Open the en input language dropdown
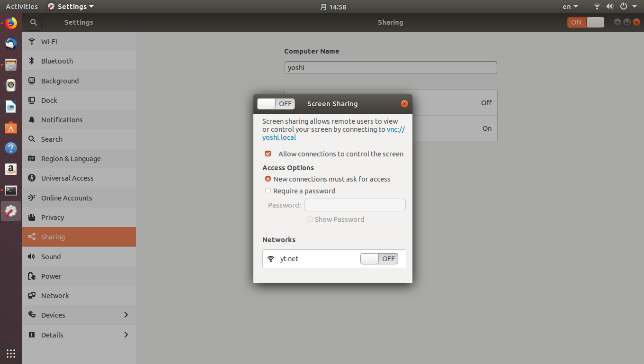This screenshot has width=644, height=364. point(570,7)
